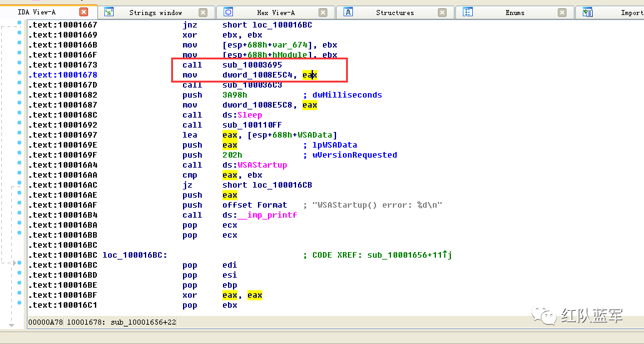
Task: Close the Hex View-A tab
Action: pos(323,13)
